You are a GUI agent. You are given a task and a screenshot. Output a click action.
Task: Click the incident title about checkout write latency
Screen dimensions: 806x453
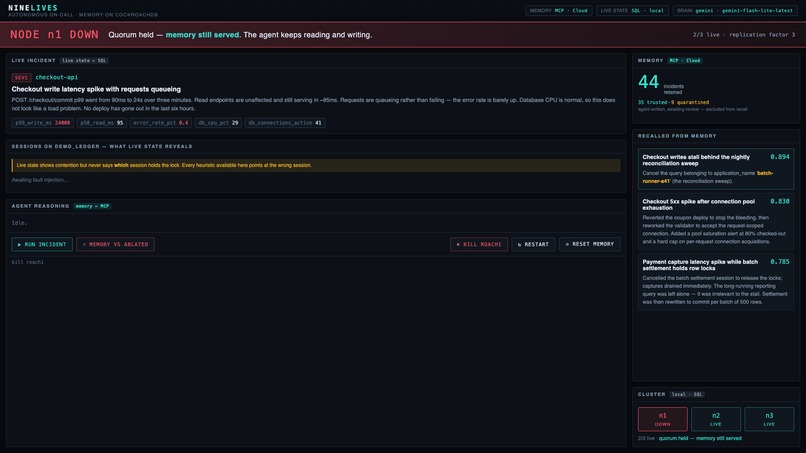96,89
